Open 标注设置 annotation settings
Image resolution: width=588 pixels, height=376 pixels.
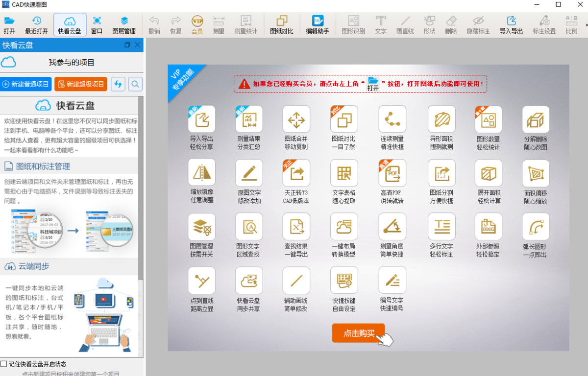pyautogui.click(x=544, y=25)
